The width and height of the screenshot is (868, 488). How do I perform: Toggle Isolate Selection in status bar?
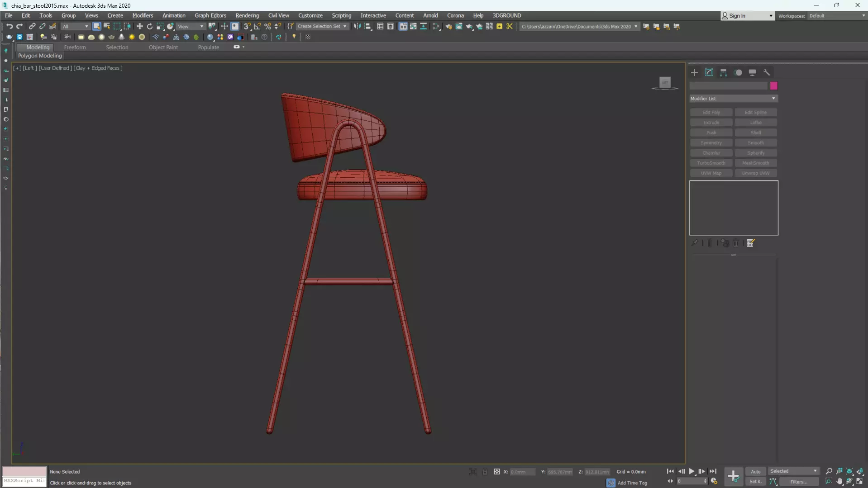(x=473, y=472)
